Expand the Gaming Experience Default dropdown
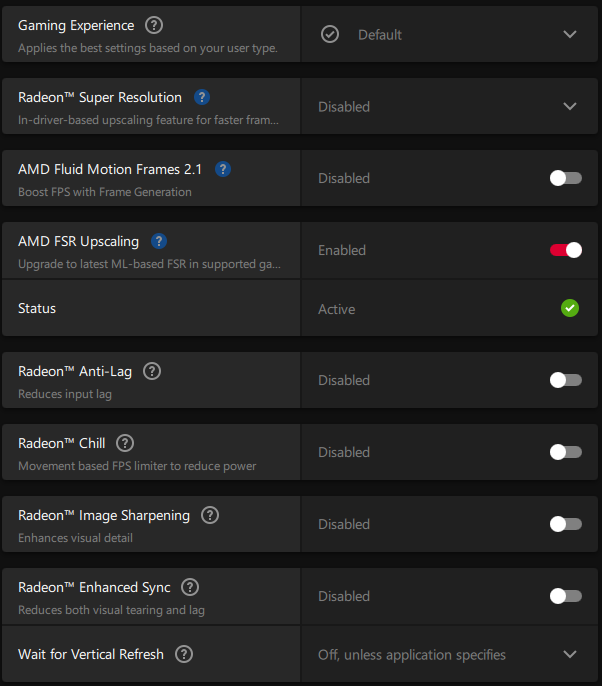This screenshot has width=602, height=686. 449,34
